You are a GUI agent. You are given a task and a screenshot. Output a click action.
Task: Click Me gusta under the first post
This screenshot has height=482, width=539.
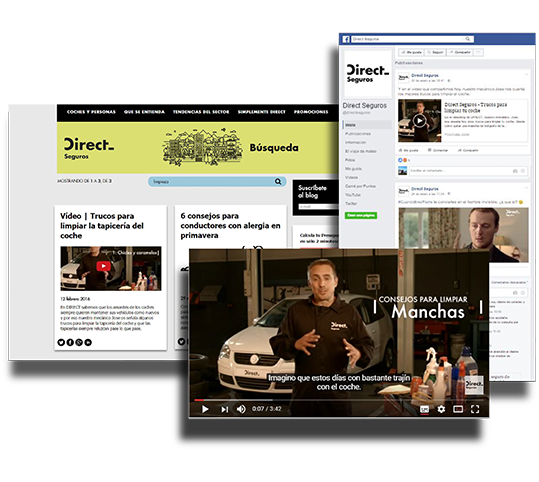(x=408, y=150)
